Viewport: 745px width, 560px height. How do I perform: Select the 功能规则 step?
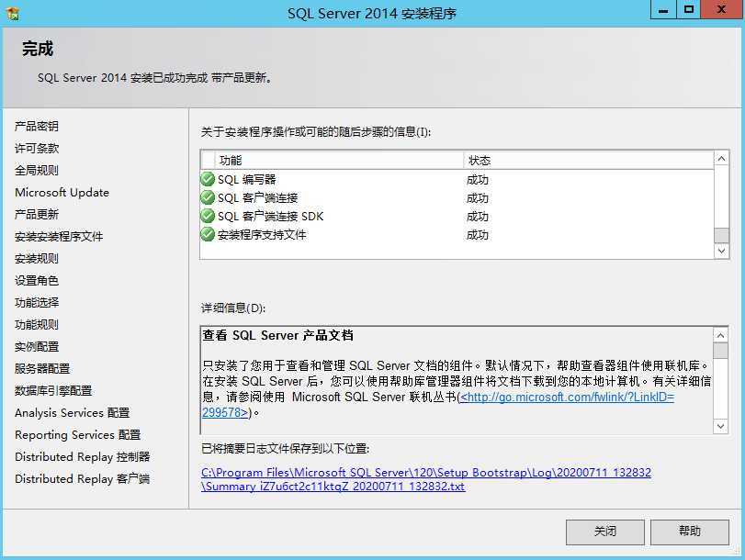[37, 325]
